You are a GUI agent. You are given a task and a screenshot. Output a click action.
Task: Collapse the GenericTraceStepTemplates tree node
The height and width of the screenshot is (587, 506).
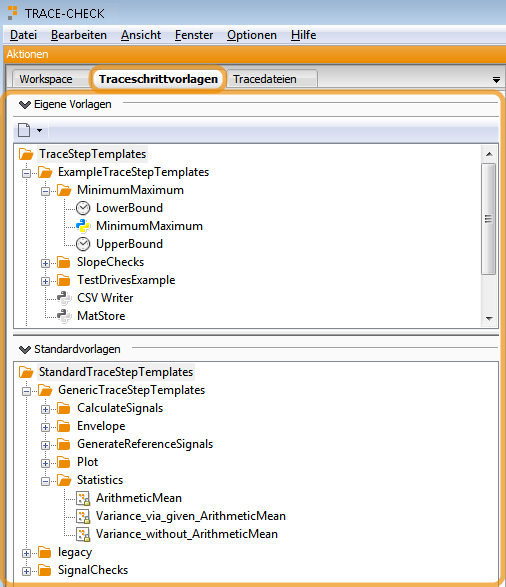[x=26, y=391]
